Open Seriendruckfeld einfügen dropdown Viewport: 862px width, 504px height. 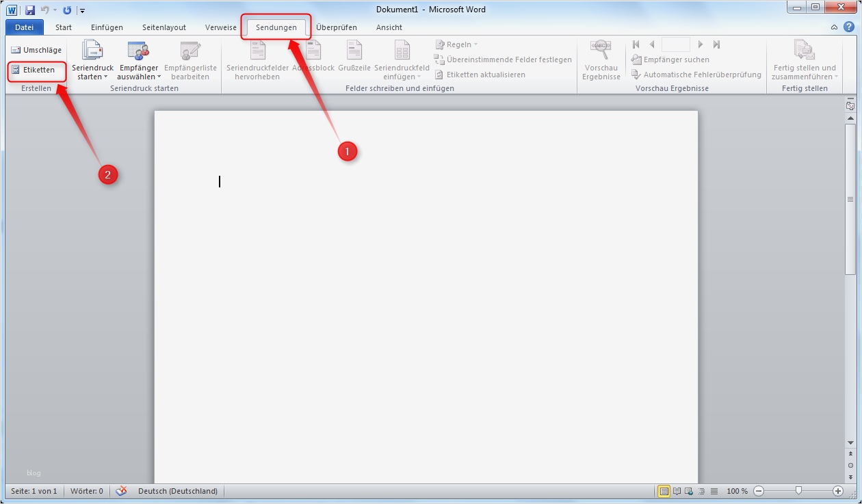coord(402,60)
